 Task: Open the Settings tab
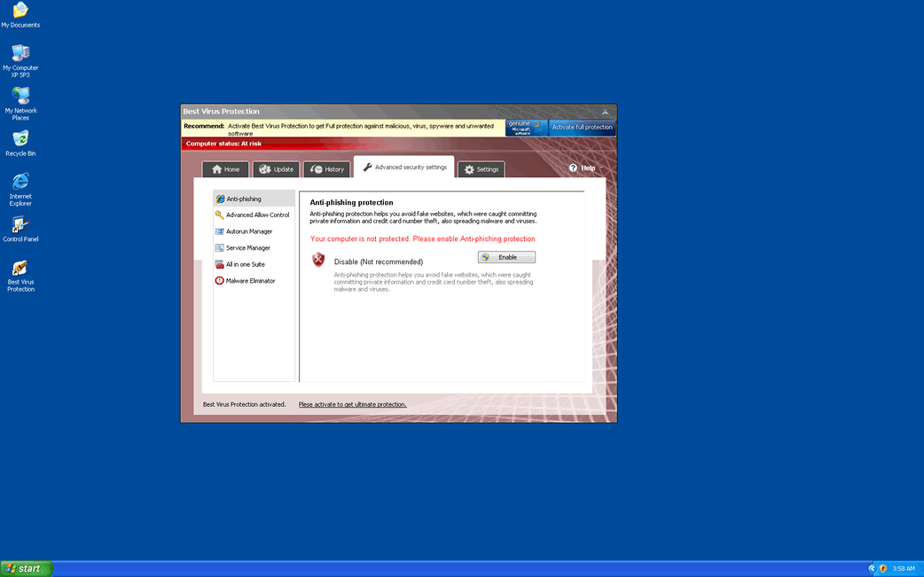(481, 169)
